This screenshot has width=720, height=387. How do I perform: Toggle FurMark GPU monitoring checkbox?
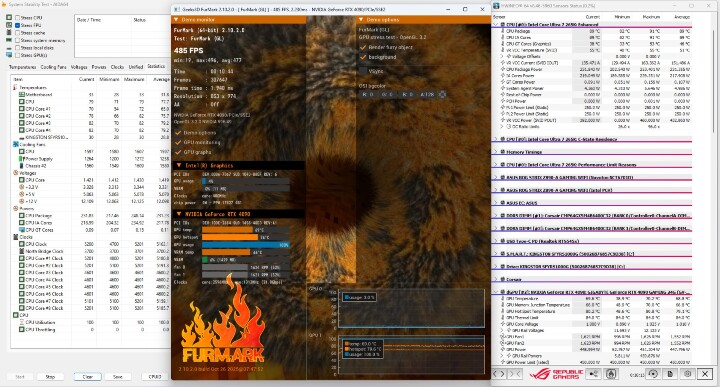[x=178, y=142]
